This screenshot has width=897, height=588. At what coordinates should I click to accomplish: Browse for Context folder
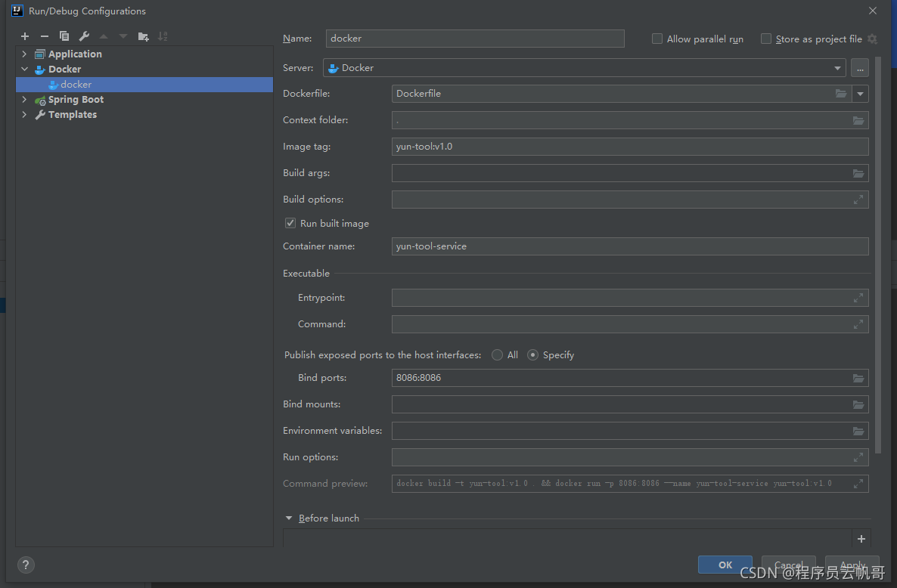[x=858, y=120]
